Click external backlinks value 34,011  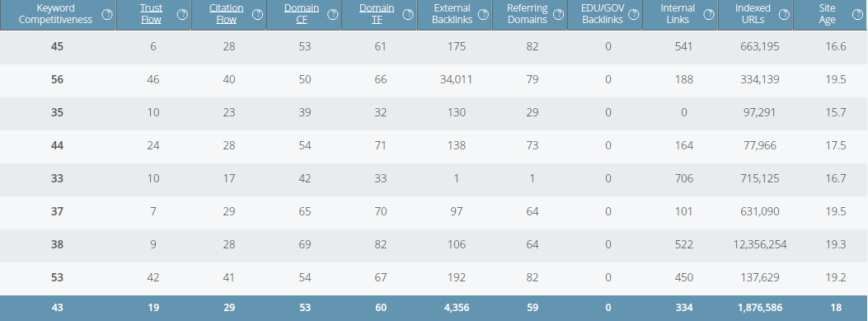pos(456,79)
